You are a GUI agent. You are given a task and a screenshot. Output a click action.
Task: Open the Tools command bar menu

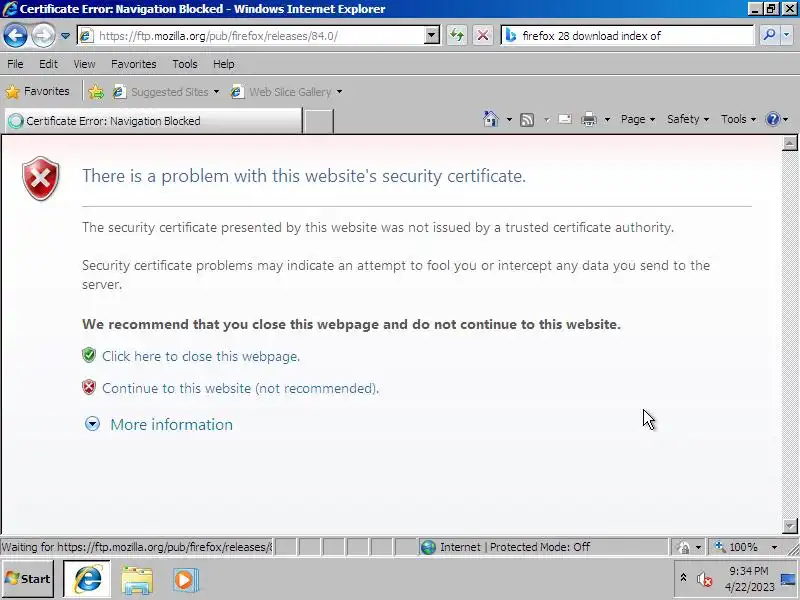pyautogui.click(x=738, y=119)
